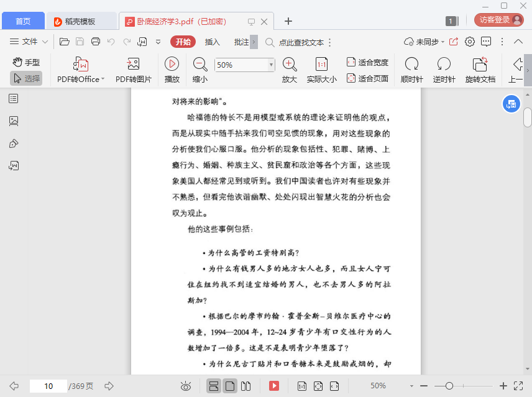Rotate page counterclockwise (逆时针)
This screenshot has width=532, height=397.
pos(444,70)
